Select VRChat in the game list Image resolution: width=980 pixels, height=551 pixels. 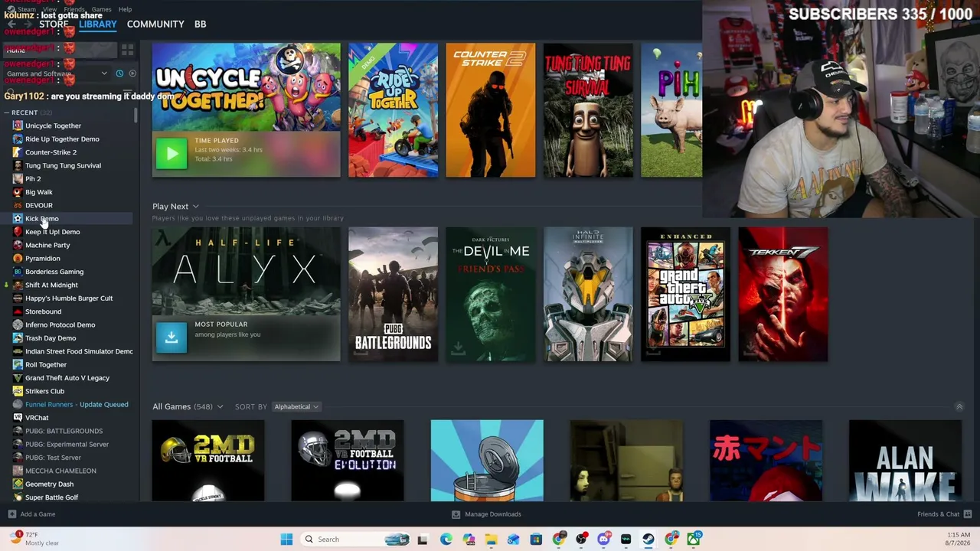[37, 418]
